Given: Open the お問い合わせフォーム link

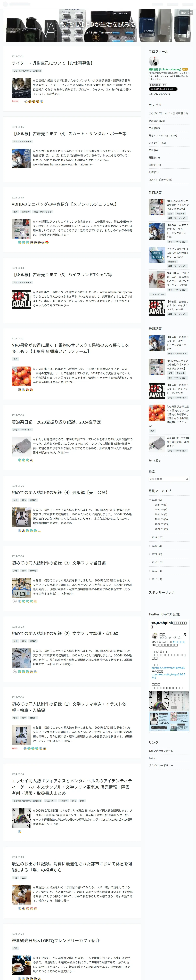Looking at the screenshot, I should [x=161, y=751].
